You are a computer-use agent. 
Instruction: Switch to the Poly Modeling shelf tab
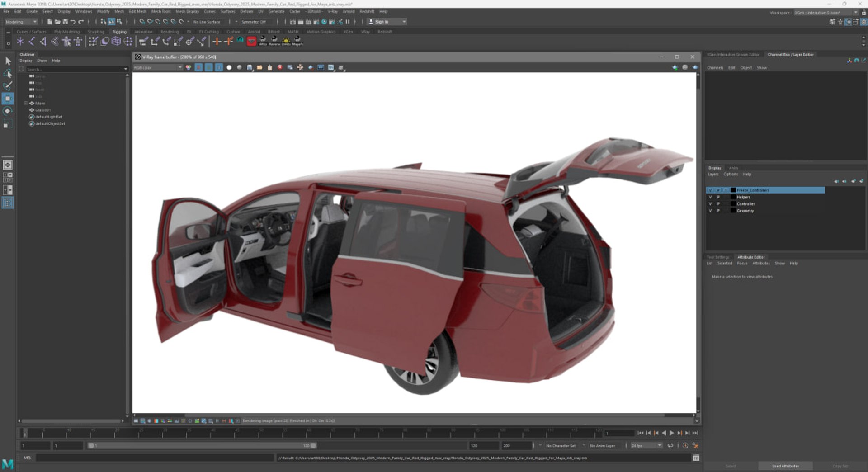66,32
